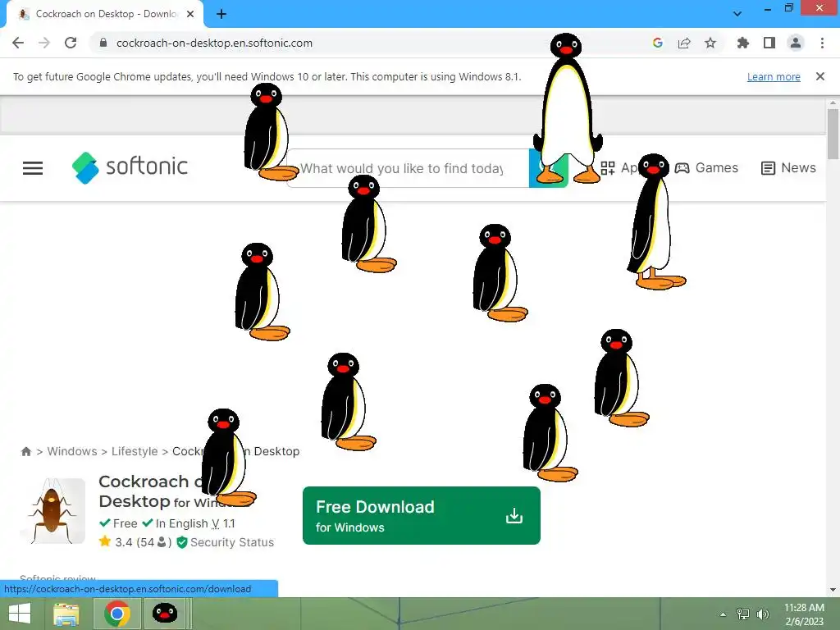Click the scrollbar down arrow

(833, 590)
